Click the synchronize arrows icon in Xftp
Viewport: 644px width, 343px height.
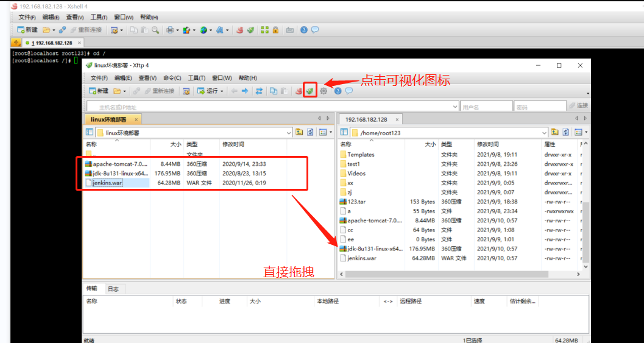[259, 91]
